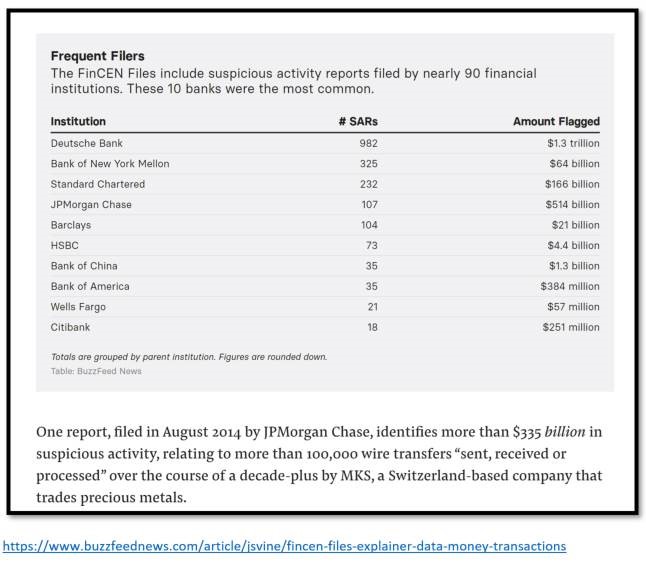Click the "# SARs" column header
The image size is (646, 564).
pos(358,122)
